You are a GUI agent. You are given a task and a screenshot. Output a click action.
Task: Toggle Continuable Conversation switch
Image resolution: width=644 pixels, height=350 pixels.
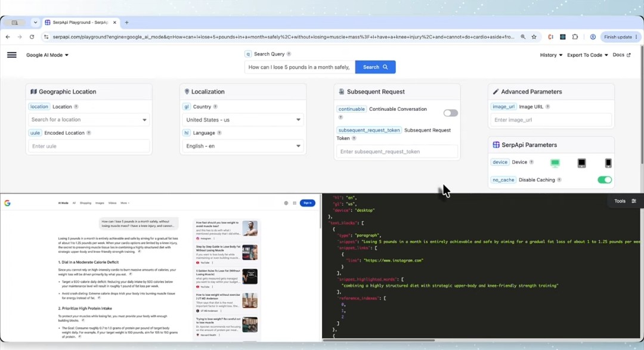(x=451, y=113)
